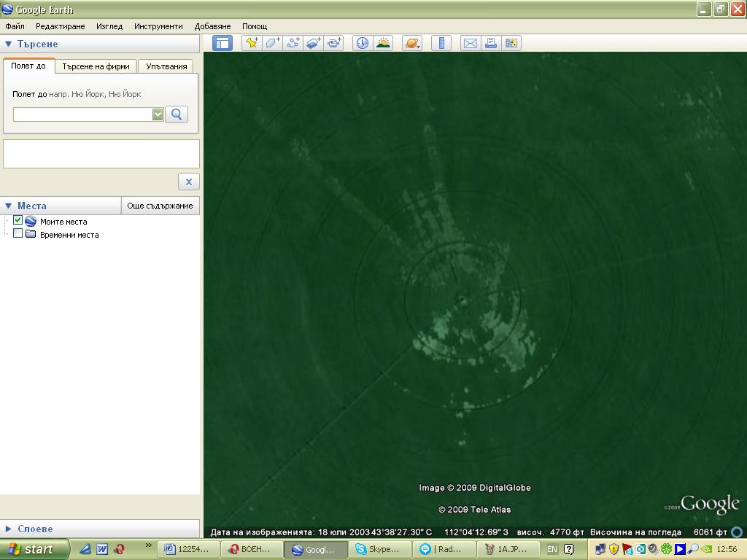Enable the Временни места checkbox
This screenshot has width=747, height=560.
pos(18,233)
